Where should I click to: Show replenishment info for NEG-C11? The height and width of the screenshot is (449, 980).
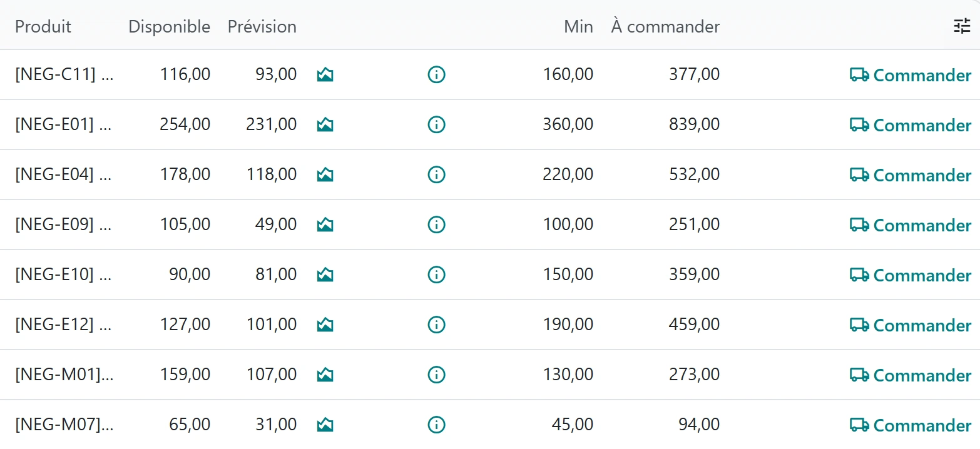pyautogui.click(x=436, y=75)
